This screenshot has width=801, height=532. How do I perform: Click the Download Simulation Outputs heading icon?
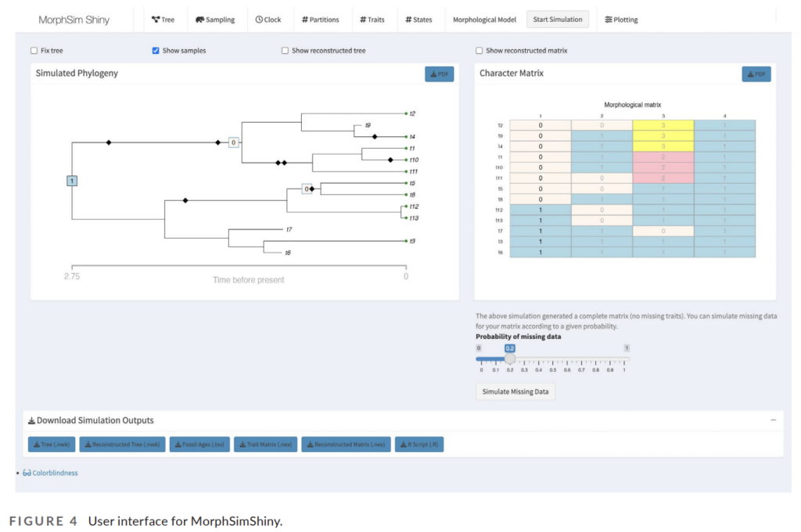pos(31,421)
